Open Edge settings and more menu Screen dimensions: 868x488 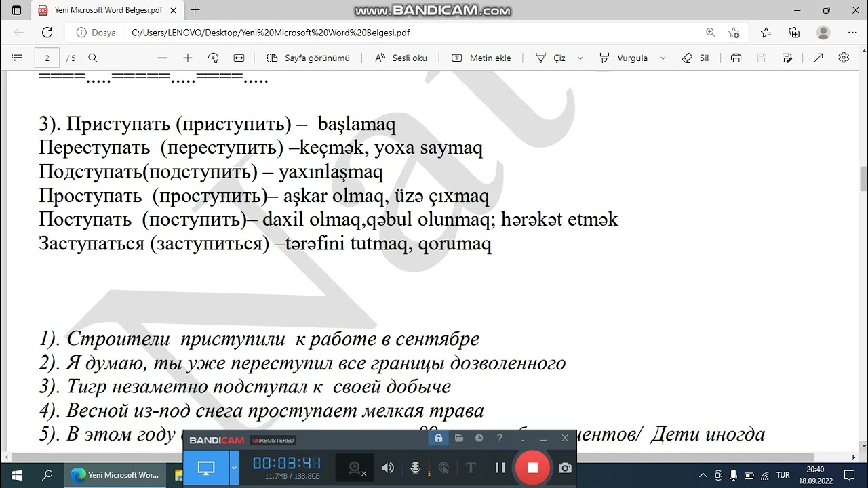pyautogui.click(x=851, y=33)
